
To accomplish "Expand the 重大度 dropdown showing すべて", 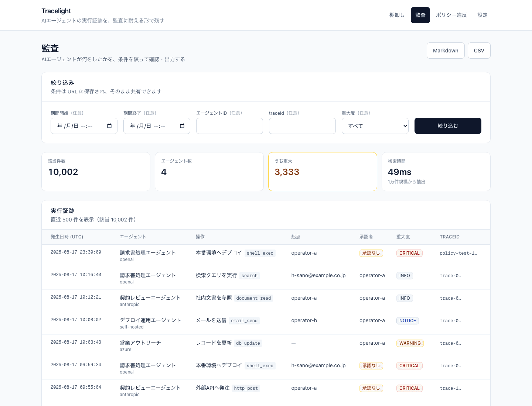I will tap(375, 126).
